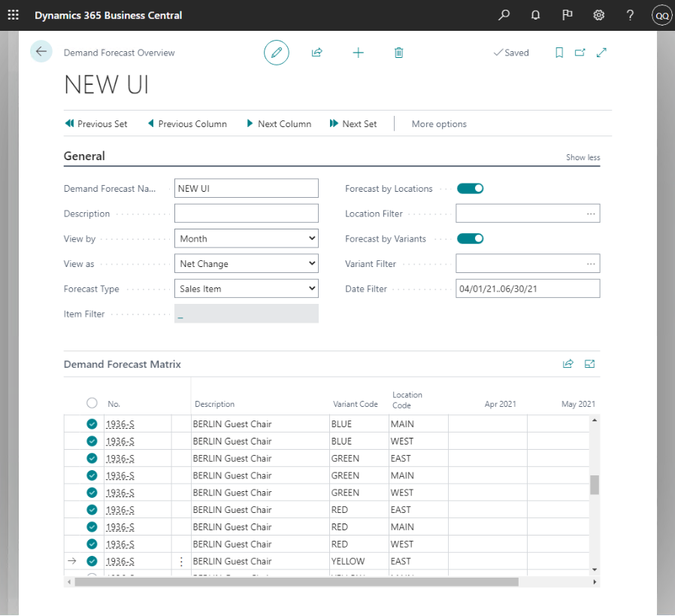
Task: Open the Forecast Type dropdown
Action: tap(247, 289)
